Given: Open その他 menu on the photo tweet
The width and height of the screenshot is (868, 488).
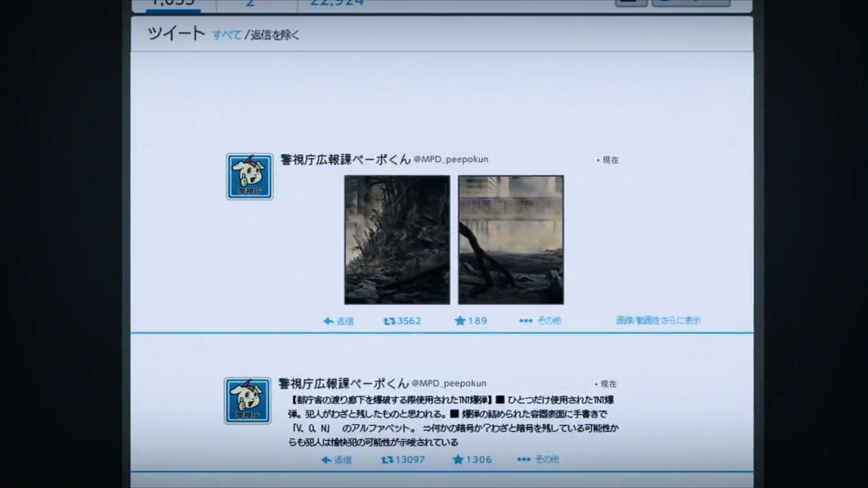Looking at the screenshot, I should (540, 321).
